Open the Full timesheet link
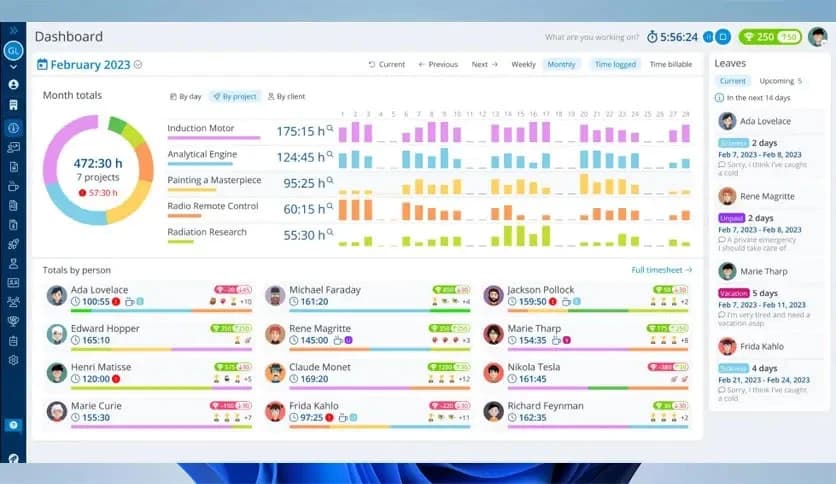The height and width of the screenshot is (484, 836). click(x=662, y=270)
